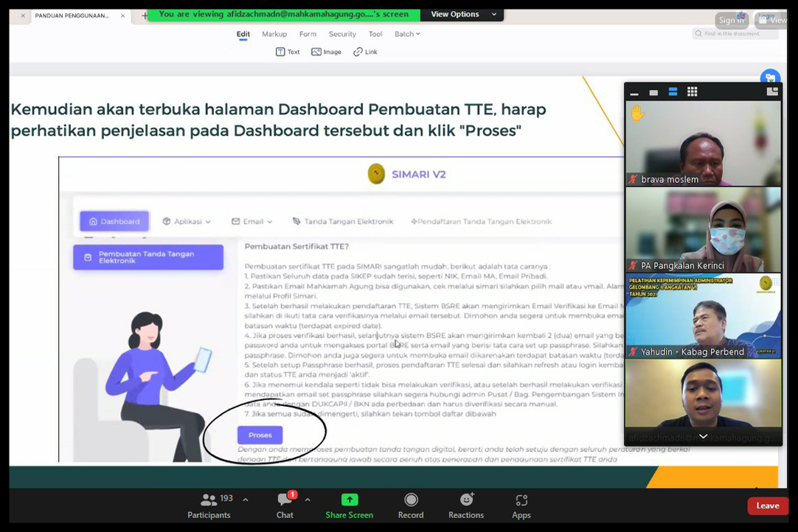
Task: Click the circled Proses button
Action: tap(260, 435)
